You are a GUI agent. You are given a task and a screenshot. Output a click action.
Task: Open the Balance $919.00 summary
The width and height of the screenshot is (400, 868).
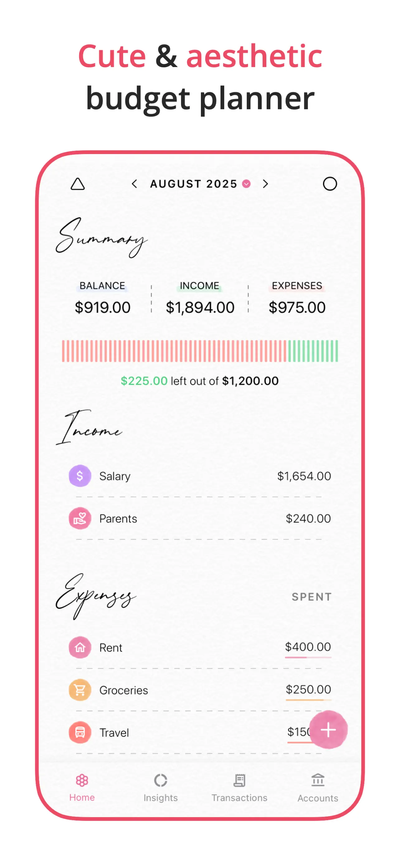coord(102,298)
